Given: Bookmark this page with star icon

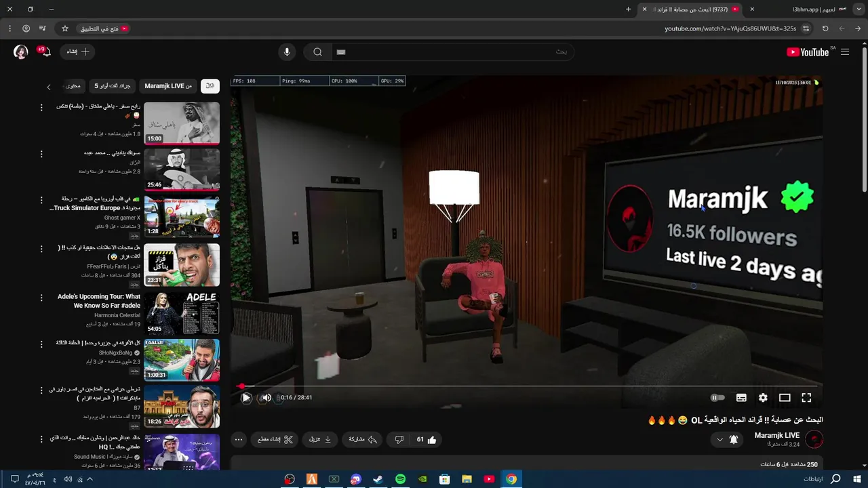Looking at the screenshot, I should coord(64,28).
